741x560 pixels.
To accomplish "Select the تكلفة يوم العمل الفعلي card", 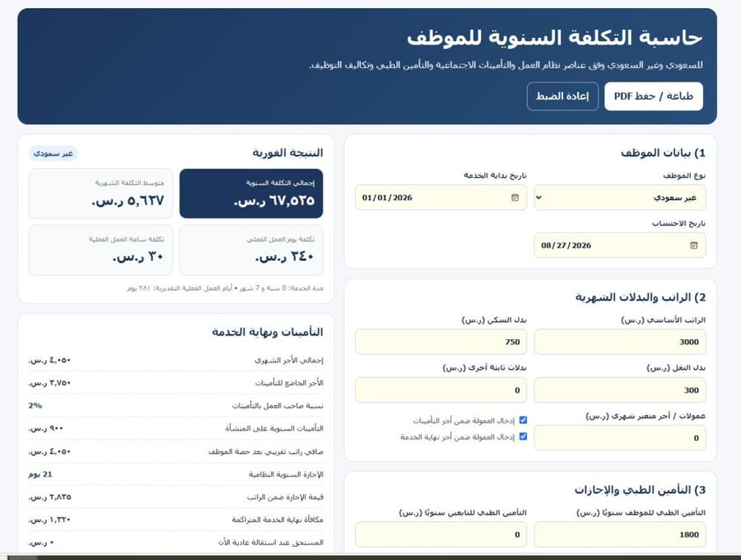I will pyautogui.click(x=251, y=250).
